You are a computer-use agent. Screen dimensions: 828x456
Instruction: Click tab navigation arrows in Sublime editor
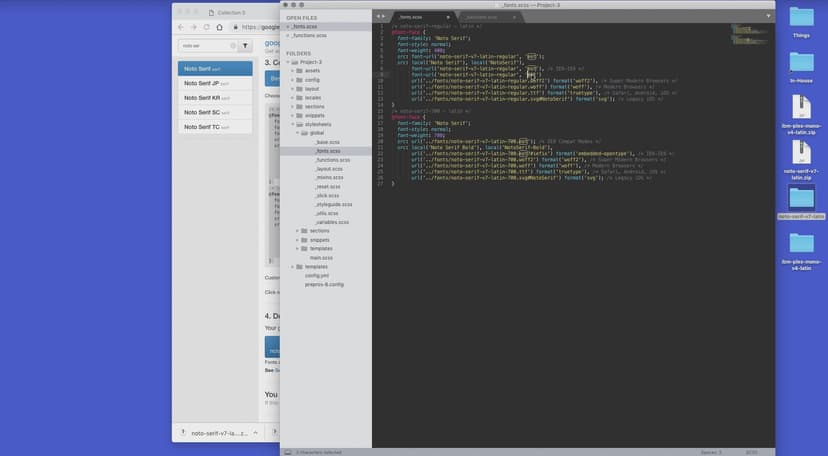[x=380, y=17]
